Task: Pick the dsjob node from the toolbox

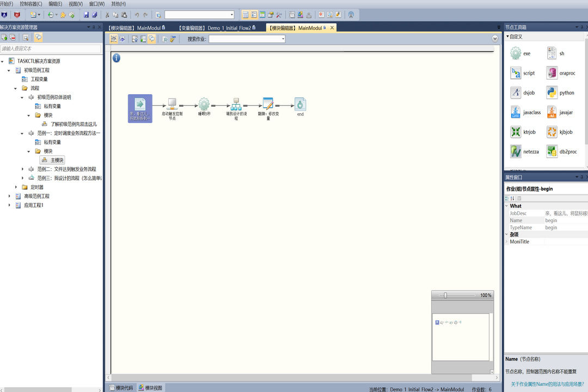Action: click(x=516, y=93)
